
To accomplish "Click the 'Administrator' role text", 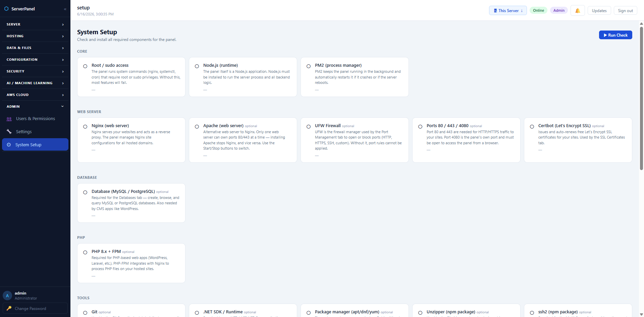I will pos(26,299).
